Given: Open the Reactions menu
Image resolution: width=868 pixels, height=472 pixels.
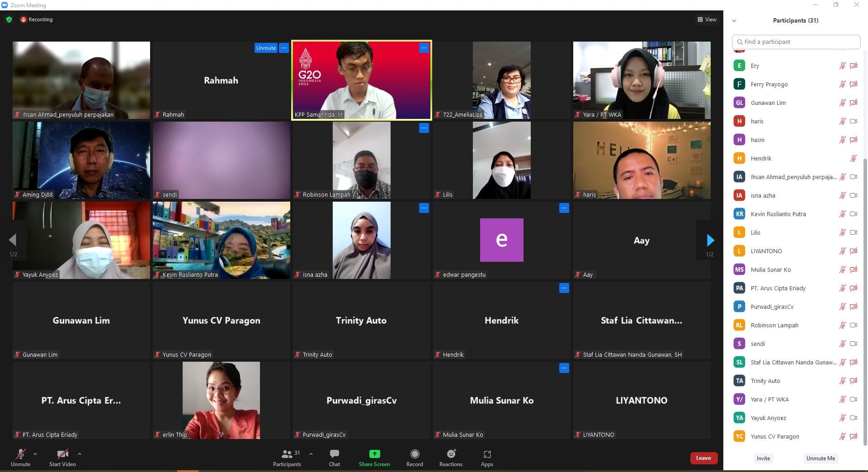Looking at the screenshot, I should [x=451, y=454].
